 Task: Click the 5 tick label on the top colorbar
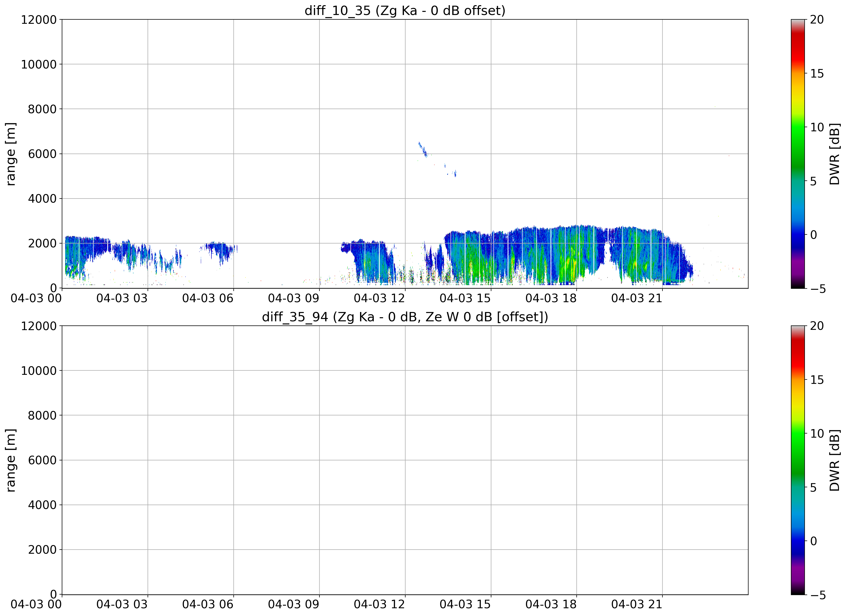tap(813, 181)
